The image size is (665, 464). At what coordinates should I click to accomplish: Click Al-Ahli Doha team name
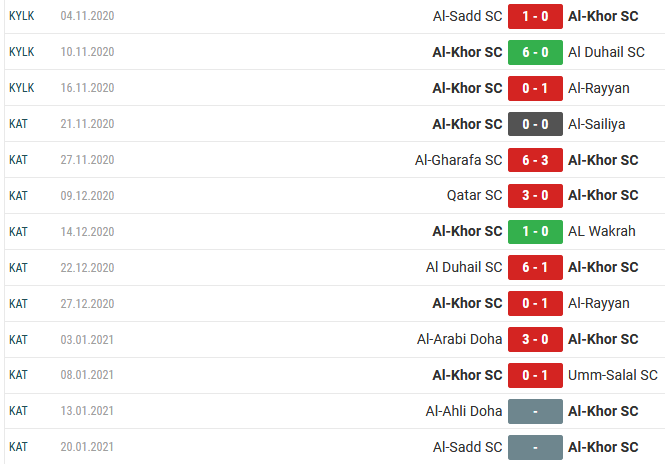tap(464, 411)
